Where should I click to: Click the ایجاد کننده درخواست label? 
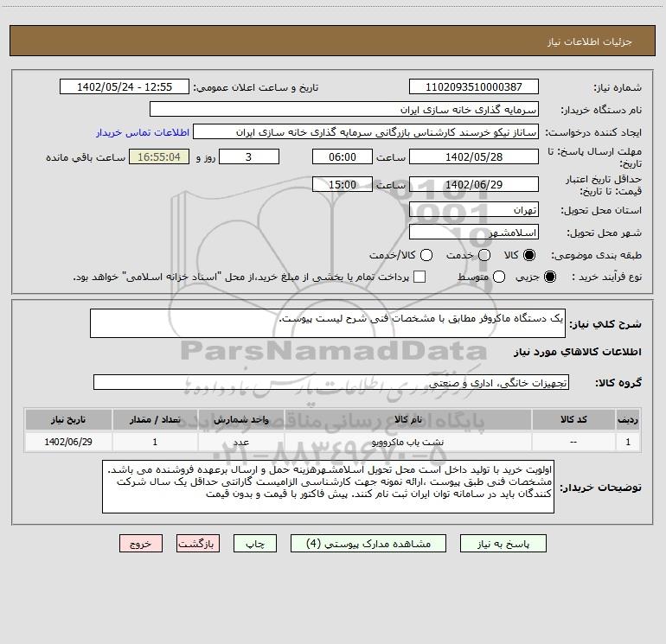point(593,132)
